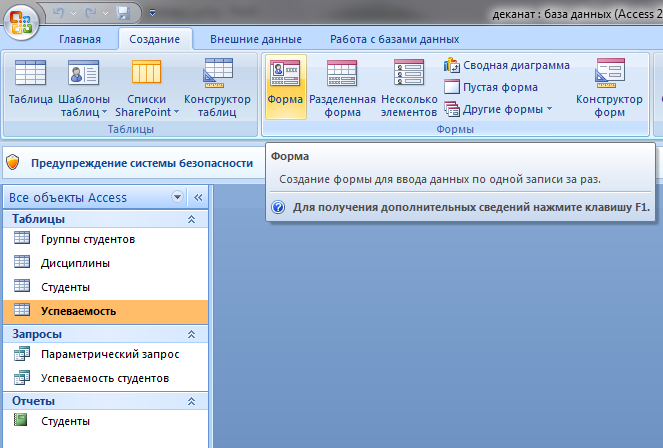This screenshot has height=448, width=663.
Task: Collapse the Таблицы group
Action: (x=191, y=219)
